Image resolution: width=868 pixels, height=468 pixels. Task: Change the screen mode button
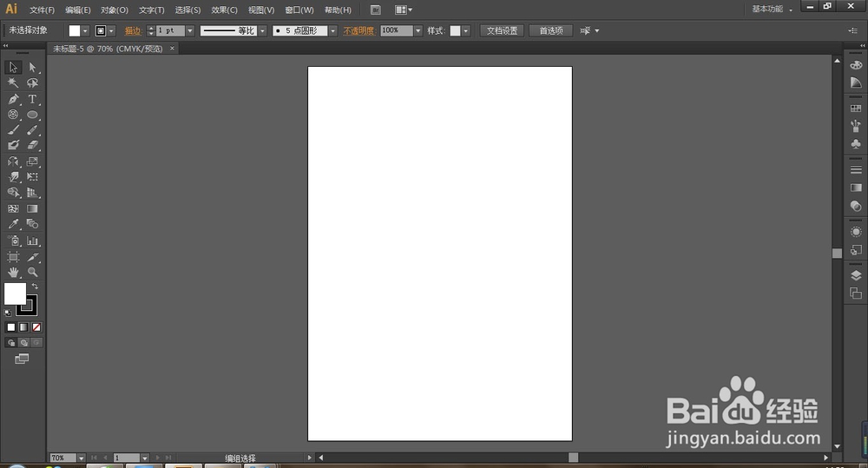(22, 359)
